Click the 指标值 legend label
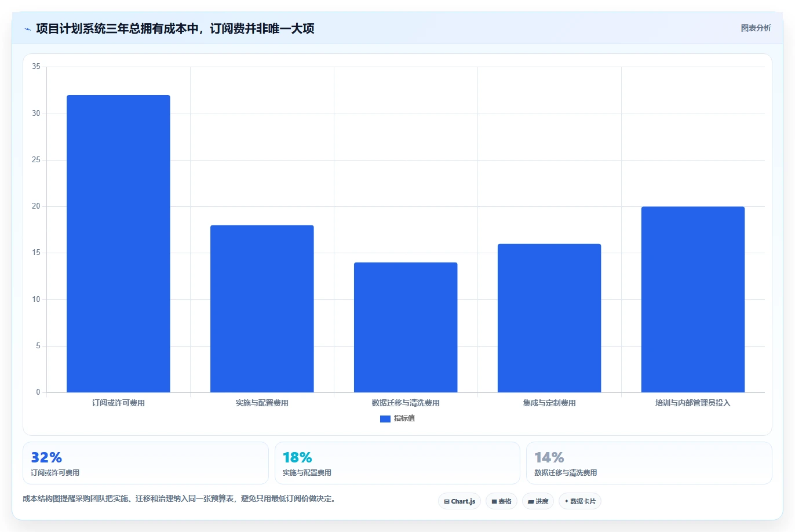The width and height of the screenshot is (795, 532). pyautogui.click(x=404, y=418)
